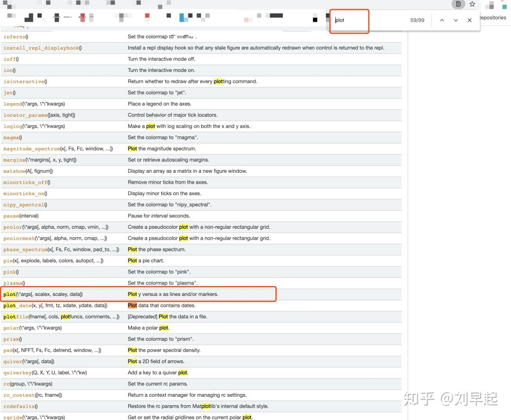Click description 'Plot data that contains dates.'

pyautogui.click(x=162, y=305)
